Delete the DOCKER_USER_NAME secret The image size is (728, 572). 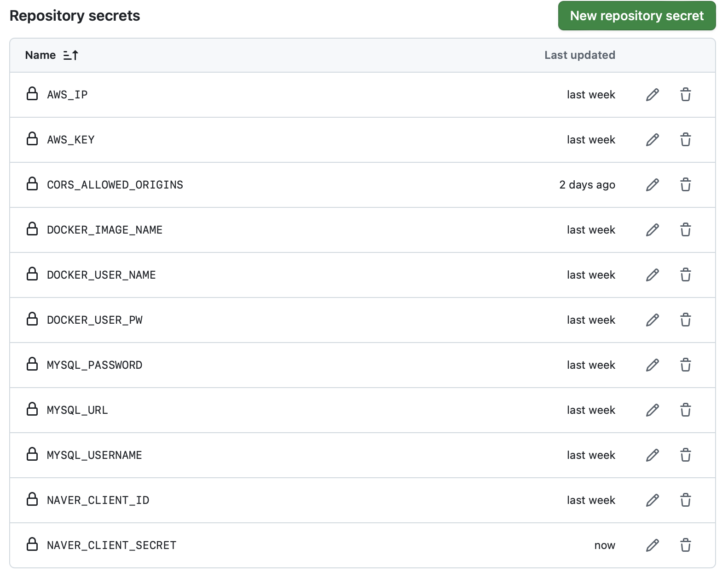coord(686,275)
